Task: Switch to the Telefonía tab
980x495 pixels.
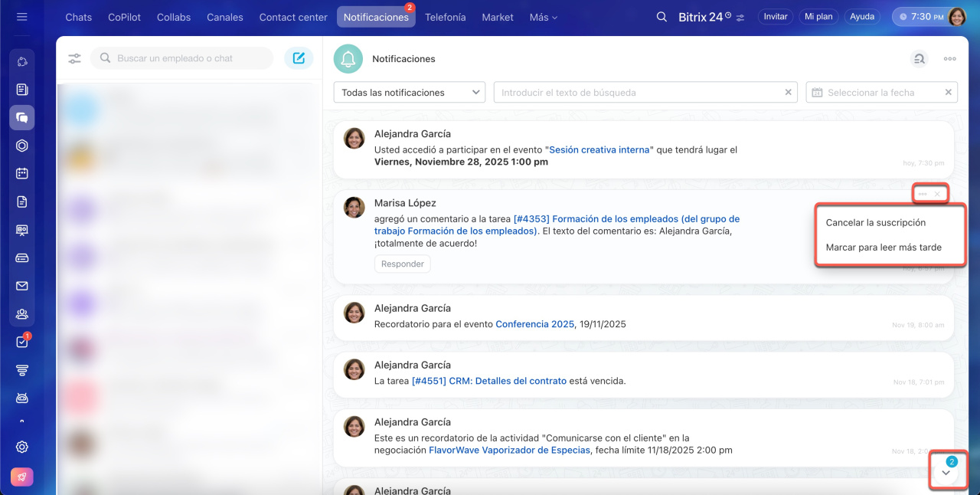Action: coord(445,17)
